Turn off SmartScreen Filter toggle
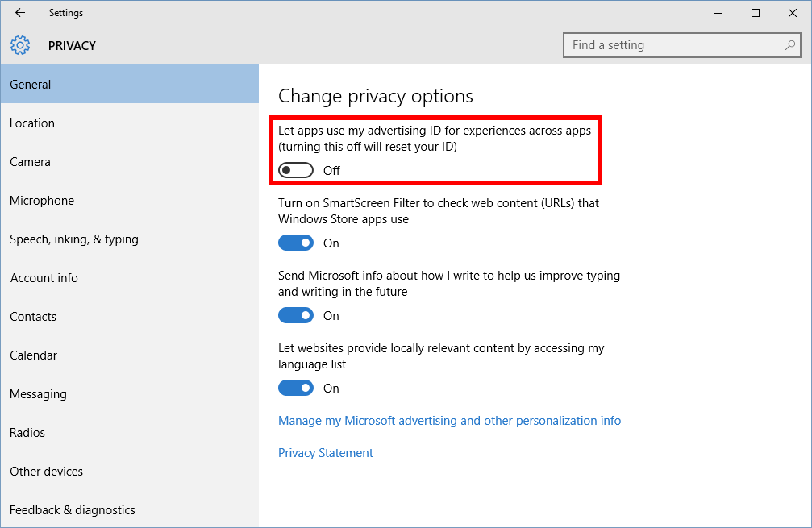 pos(295,243)
